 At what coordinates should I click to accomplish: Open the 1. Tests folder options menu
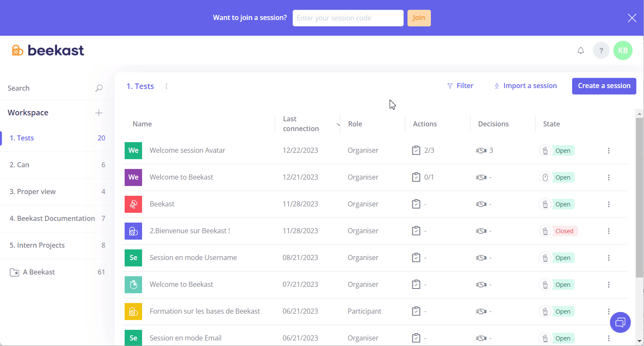[x=166, y=86]
